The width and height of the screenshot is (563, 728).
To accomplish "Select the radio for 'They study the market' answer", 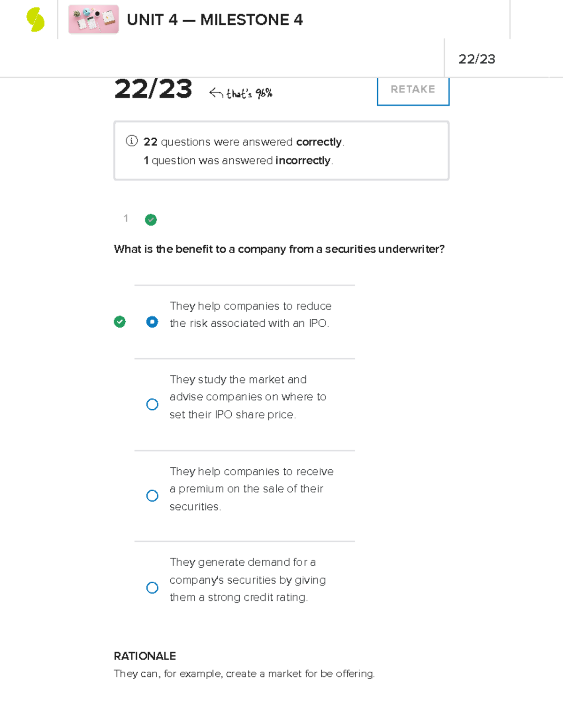I will coord(152,404).
